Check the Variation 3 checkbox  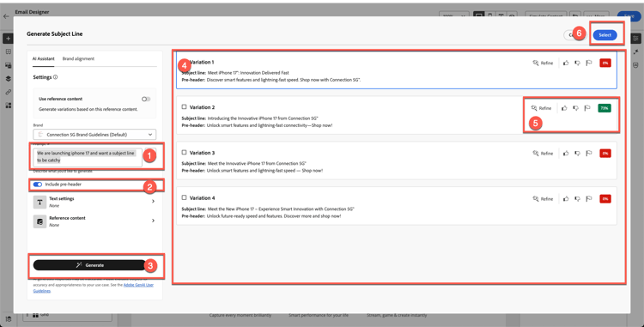click(x=184, y=152)
